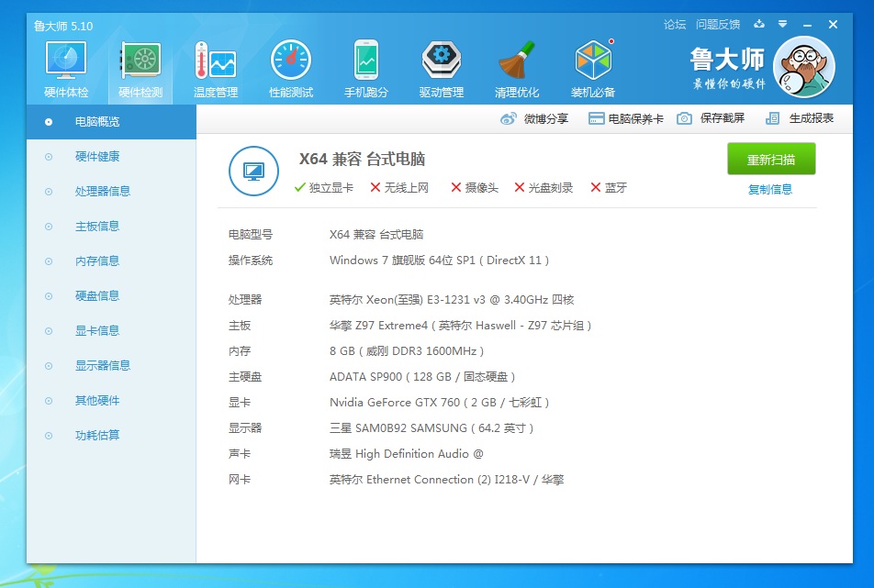
Task: Open 电脑保养卡 maintenance card
Action: pyautogui.click(x=626, y=118)
